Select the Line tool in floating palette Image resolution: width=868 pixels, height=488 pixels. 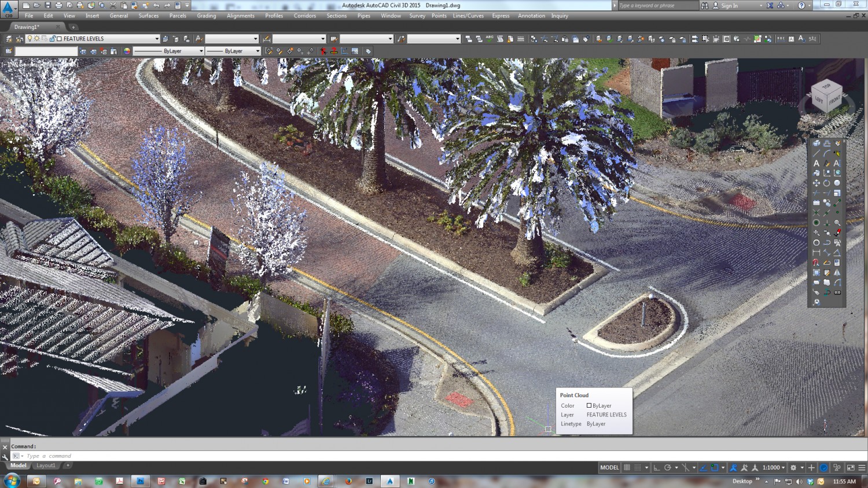[816, 153]
